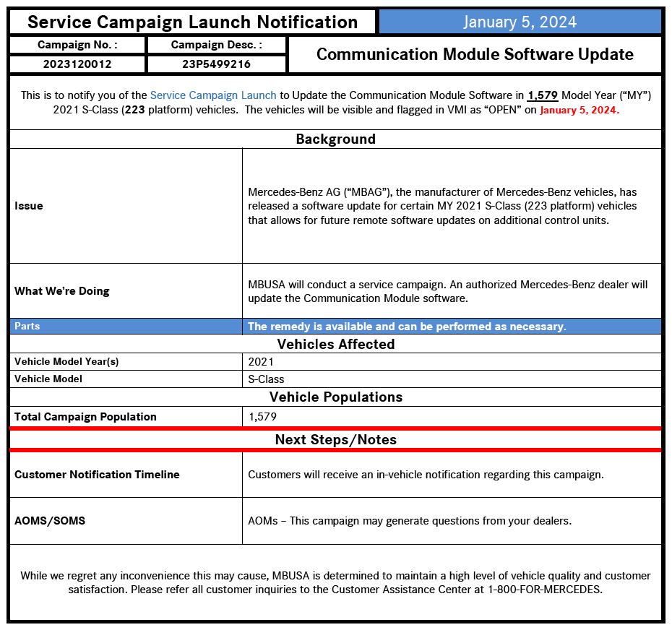
Task: Click the 'Next Steps/Notes' section heading
Action: coord(335,440)
